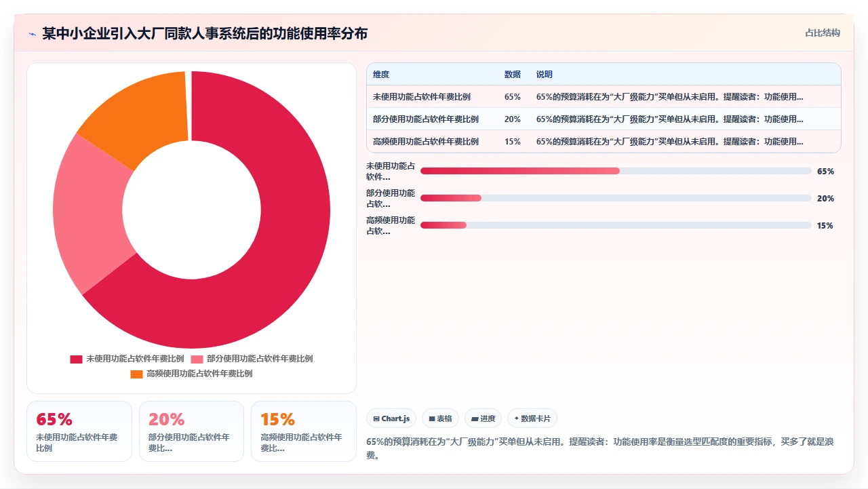Click the chart title 某中小企业引入大厂同款人事系统
The height and width of the screenshot is (489, 868).
click(205, 33)
